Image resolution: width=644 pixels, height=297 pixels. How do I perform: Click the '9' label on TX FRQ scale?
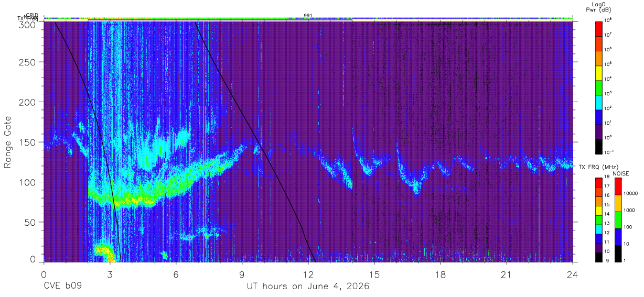pyautogui.click(x=607, y=260)
